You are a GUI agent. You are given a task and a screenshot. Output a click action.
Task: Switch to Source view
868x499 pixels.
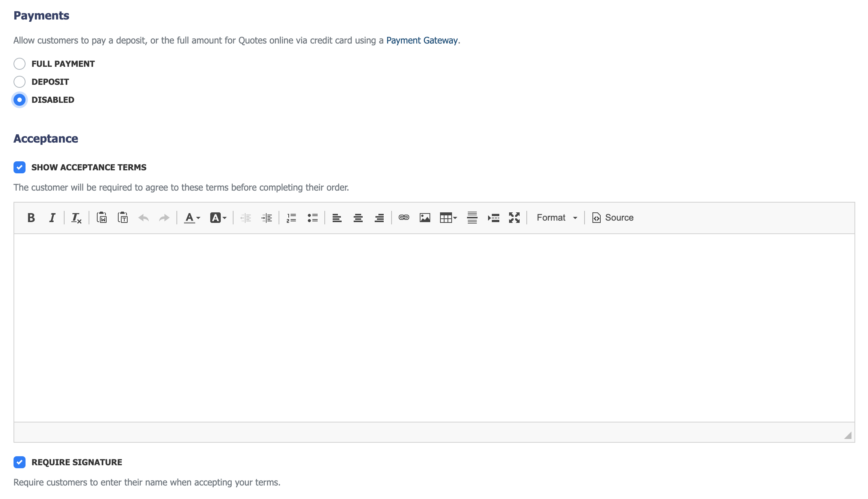tap(613, 218)
